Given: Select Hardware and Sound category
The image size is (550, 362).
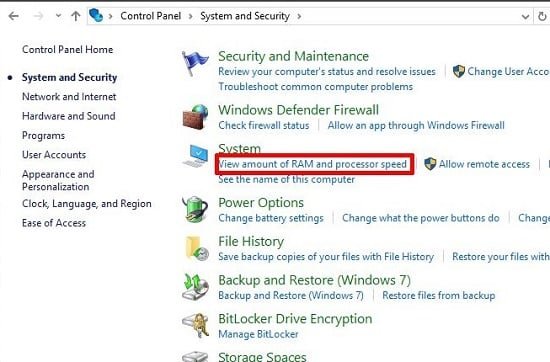Looking at the screenshot, I should point(68,116).
